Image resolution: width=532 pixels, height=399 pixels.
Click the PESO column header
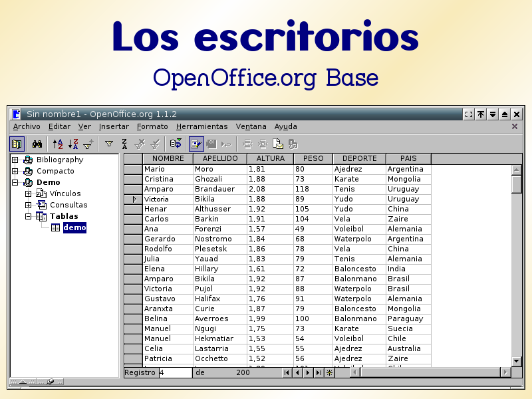pos(313,158)
